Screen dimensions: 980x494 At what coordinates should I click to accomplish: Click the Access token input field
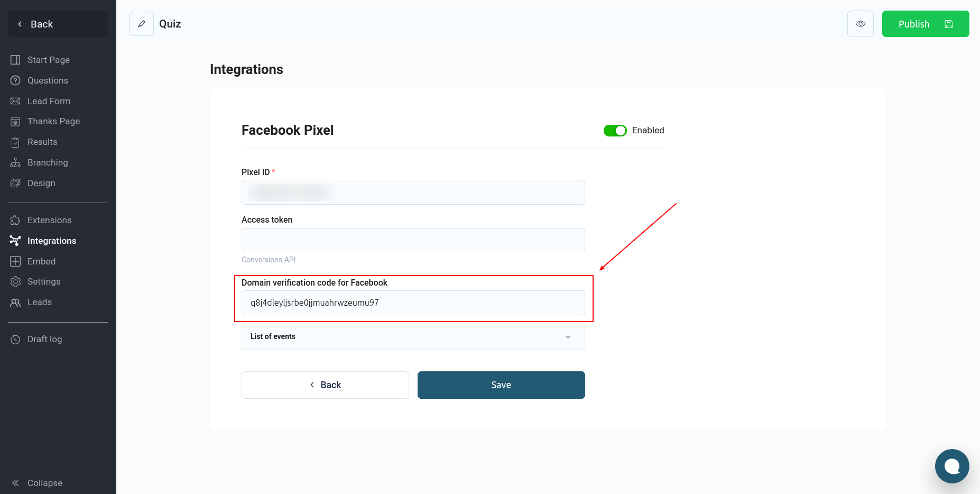[x=413, y=240]
